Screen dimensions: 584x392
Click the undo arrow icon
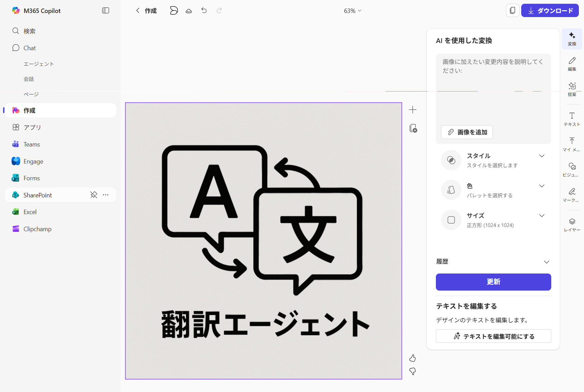click(x=204, y=11)
